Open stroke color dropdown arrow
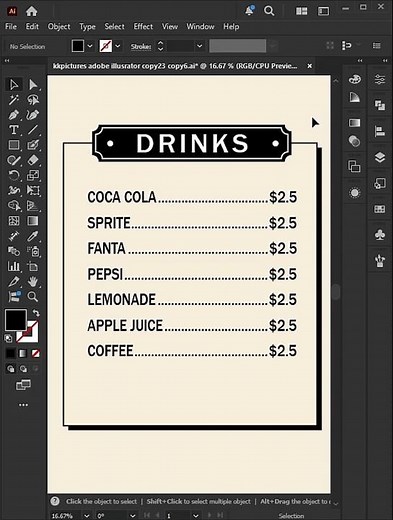This screenshot has height=520, width=393. pyautogui.click(x=118, y=46)
